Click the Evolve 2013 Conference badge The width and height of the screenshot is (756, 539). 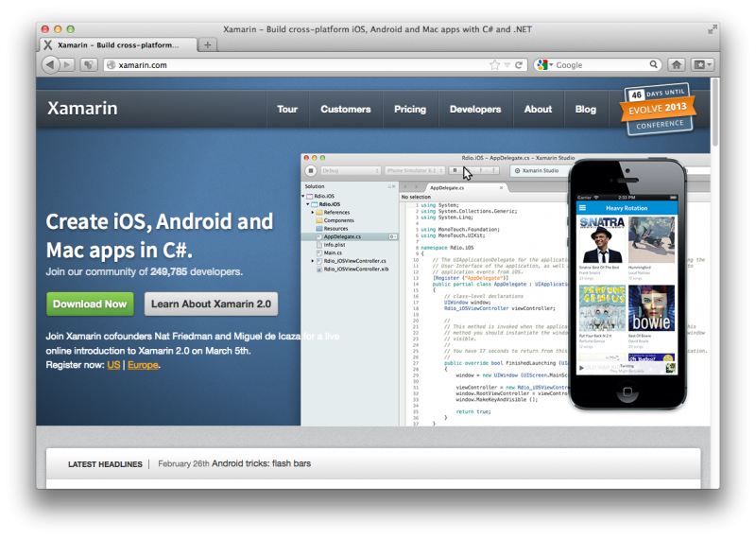pos(659,109)
